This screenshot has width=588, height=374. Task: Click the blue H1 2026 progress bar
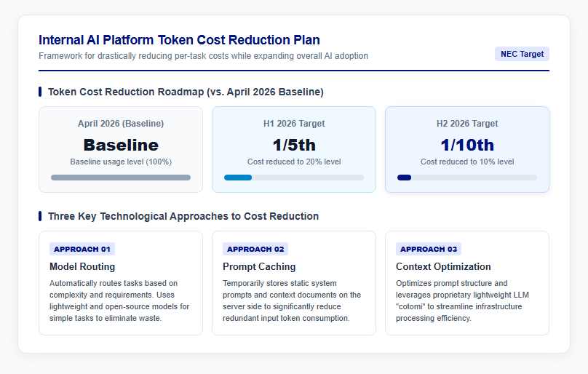click(x=238, y=178)
